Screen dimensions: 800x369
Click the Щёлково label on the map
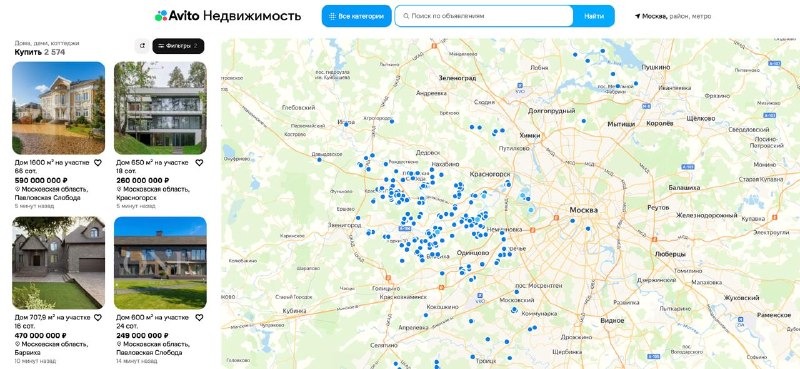point(701,118)
